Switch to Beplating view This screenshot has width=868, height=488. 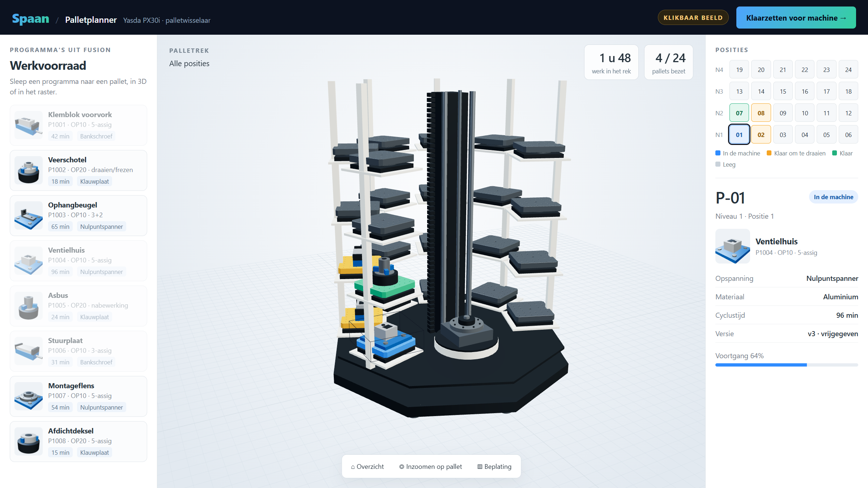(494, 466)
